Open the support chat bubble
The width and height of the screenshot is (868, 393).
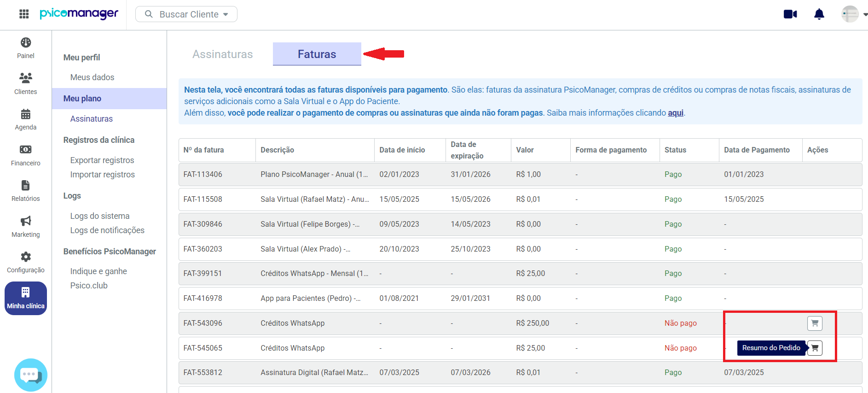[30, 375]
